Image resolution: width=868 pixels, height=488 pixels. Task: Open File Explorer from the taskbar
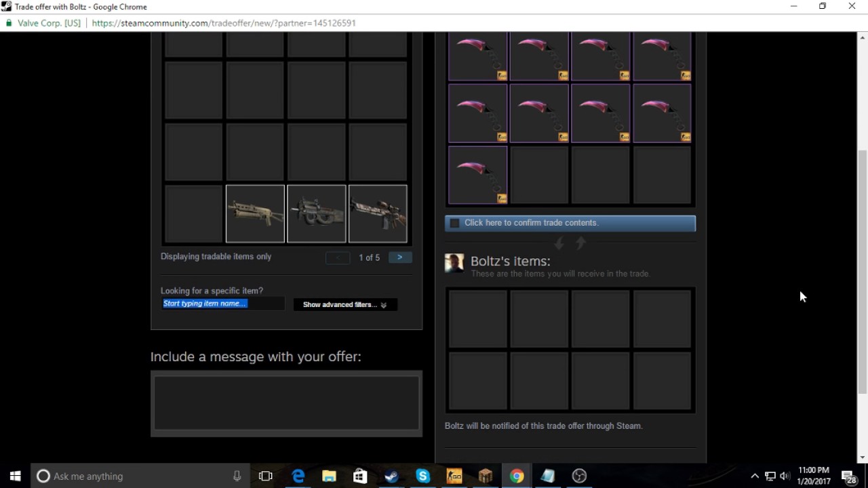pos(329,476)
